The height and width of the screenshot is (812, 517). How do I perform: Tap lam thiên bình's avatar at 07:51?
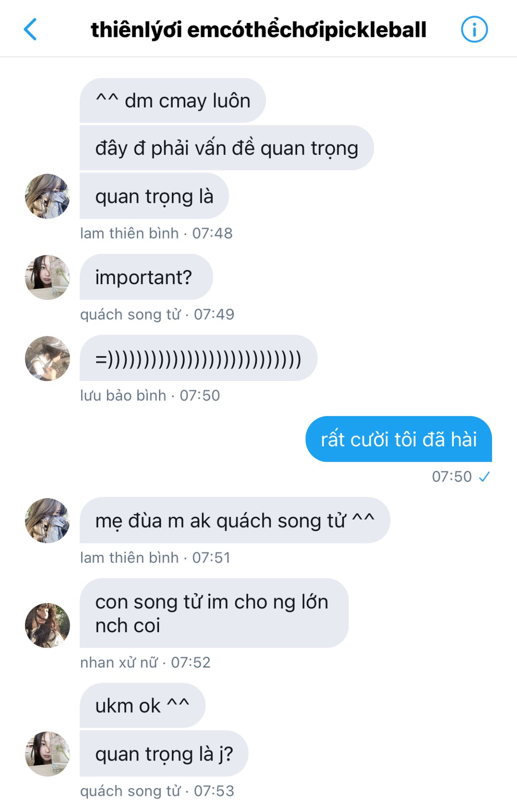(x=47, y=521)
